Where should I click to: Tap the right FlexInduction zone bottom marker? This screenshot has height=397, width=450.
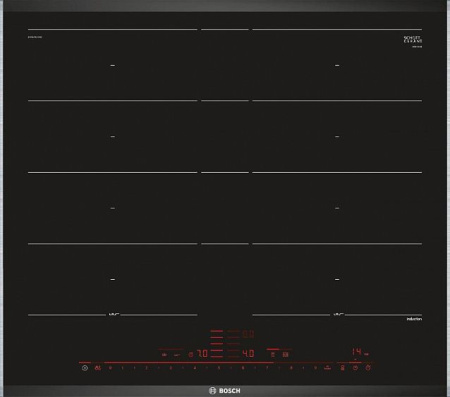click(338, 314)
